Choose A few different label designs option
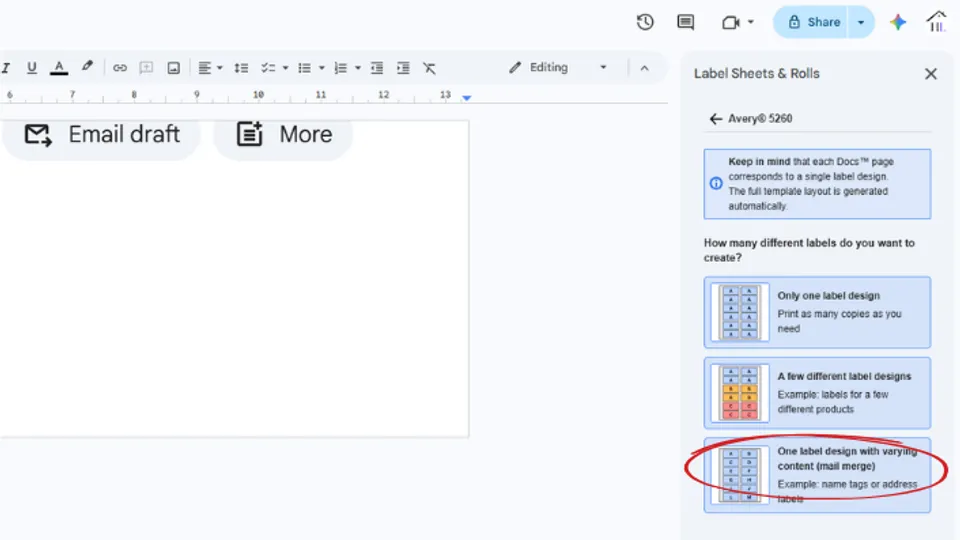This screenshot has height=540, width=960. click(817, 393)
